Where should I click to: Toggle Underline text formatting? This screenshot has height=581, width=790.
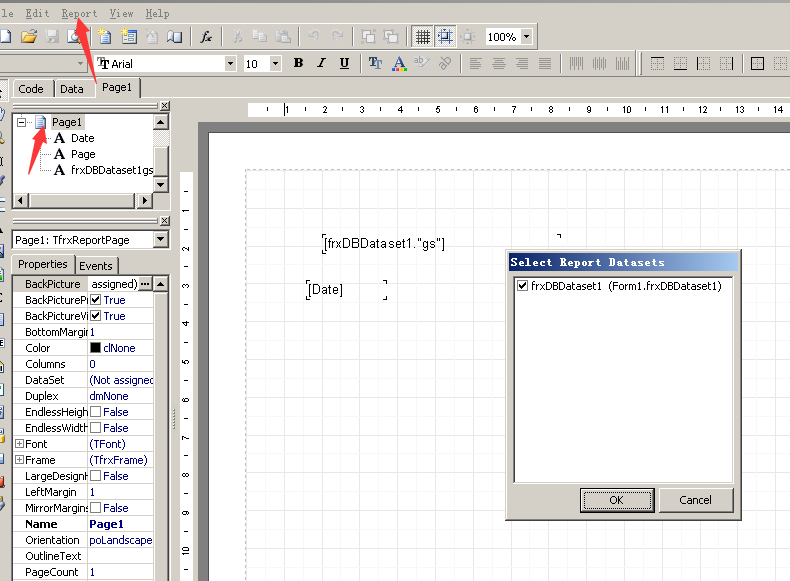[344, 63]
